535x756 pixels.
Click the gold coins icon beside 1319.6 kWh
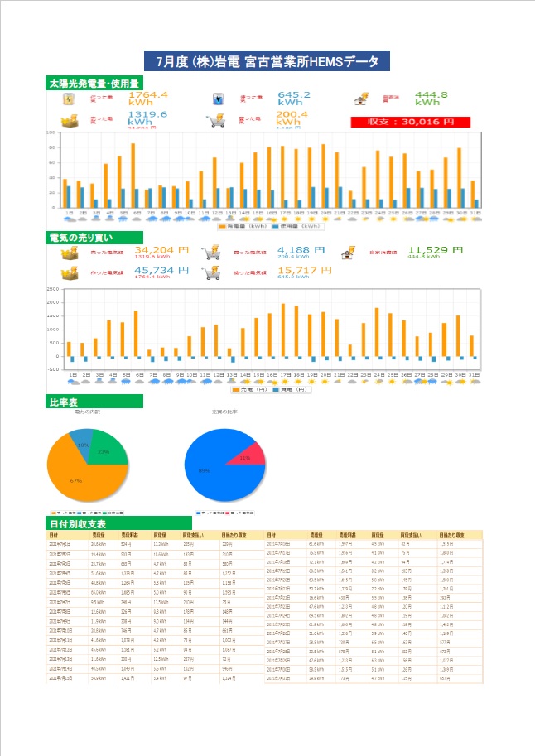70,121
